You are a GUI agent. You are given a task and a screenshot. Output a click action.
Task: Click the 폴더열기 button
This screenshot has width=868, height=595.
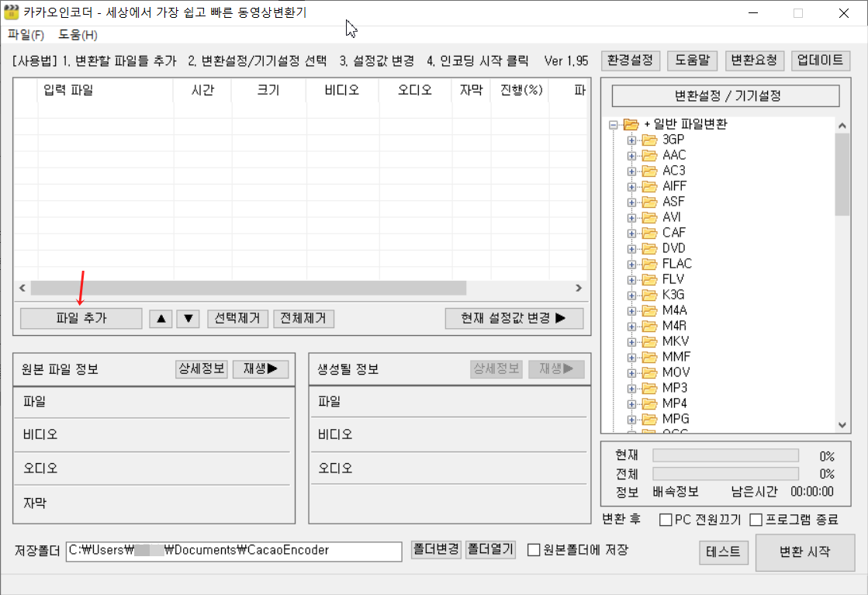pos(490,549)
